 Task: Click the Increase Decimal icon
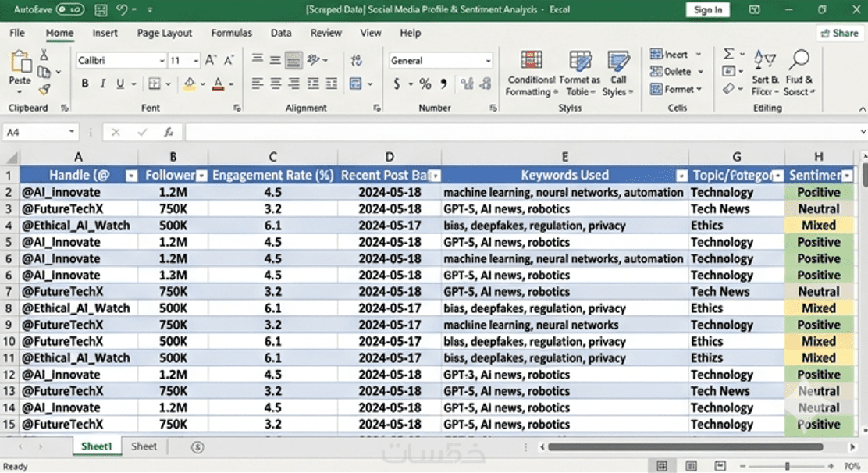click(468, 84)
